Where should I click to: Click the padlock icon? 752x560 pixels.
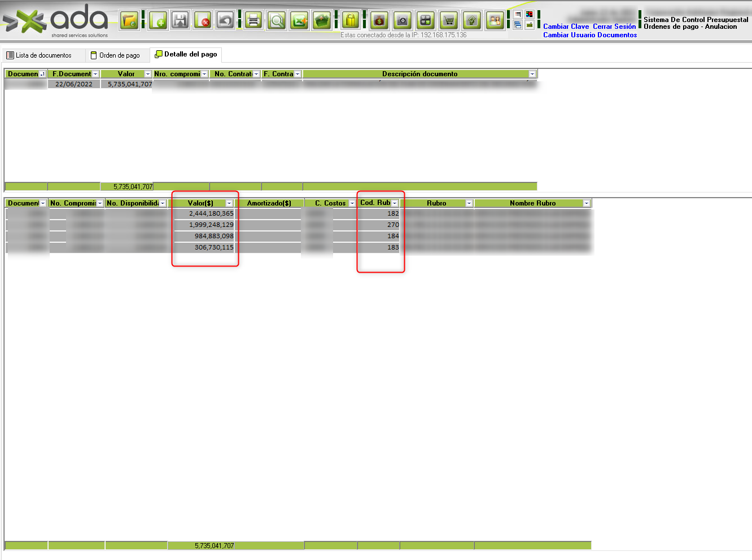[351, 21]
